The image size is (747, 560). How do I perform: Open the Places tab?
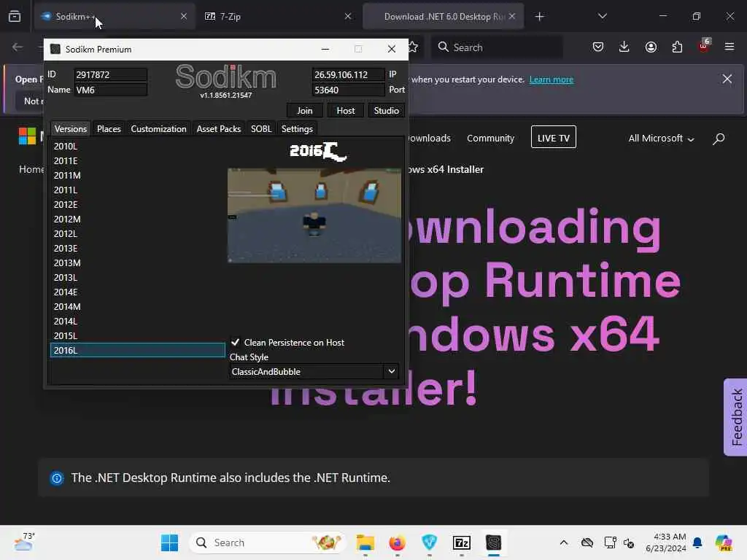(109, 128)
